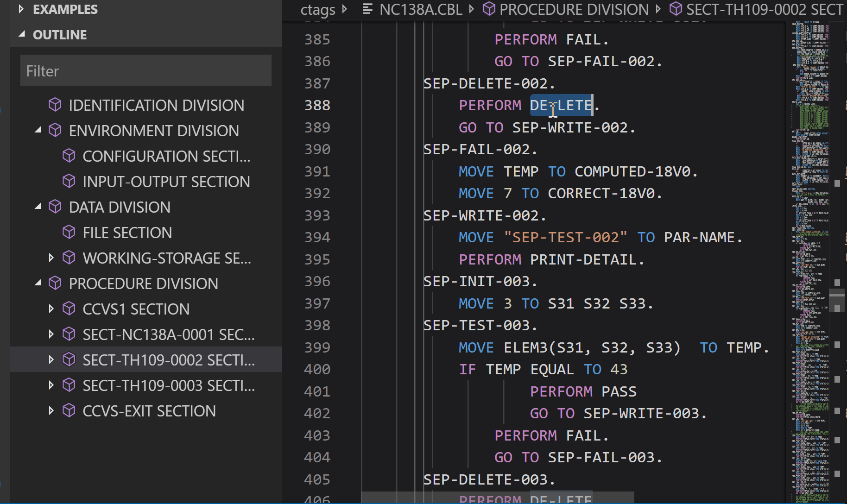Click the file list icon beside NC138A.CBL breadcrumb

click(x=367, y=9)
